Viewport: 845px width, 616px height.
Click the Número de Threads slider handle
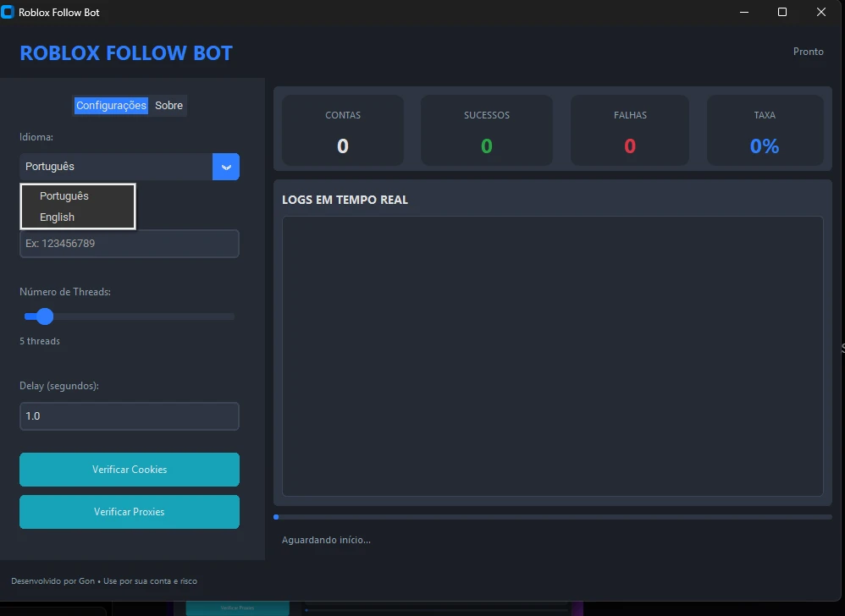point(45,316)
